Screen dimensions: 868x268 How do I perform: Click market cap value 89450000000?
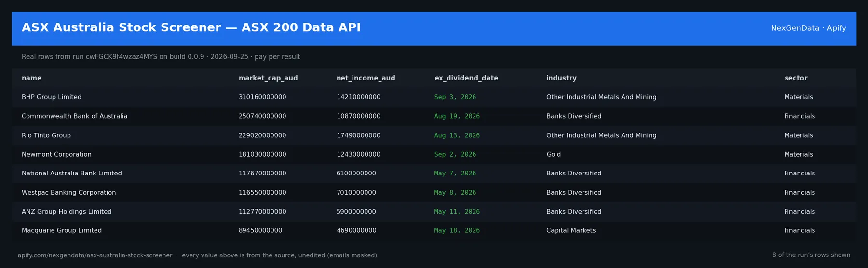260,230
